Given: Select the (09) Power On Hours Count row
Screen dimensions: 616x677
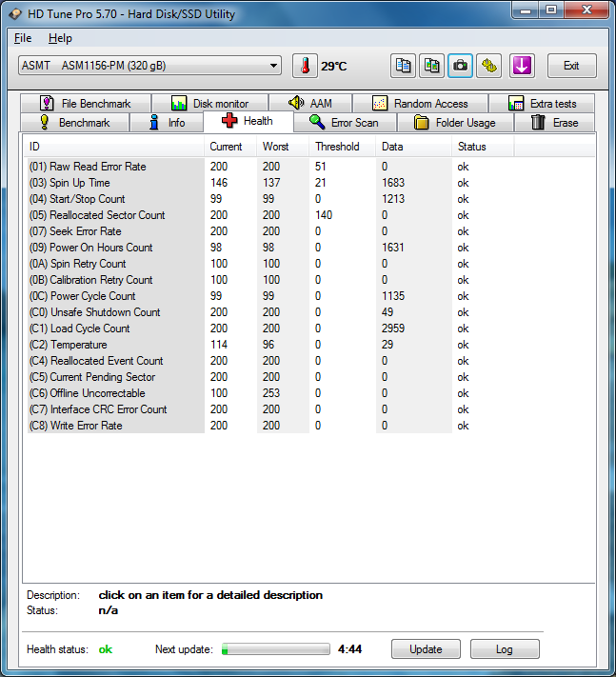Looking at the screenshot, I should tap(270, 248).
